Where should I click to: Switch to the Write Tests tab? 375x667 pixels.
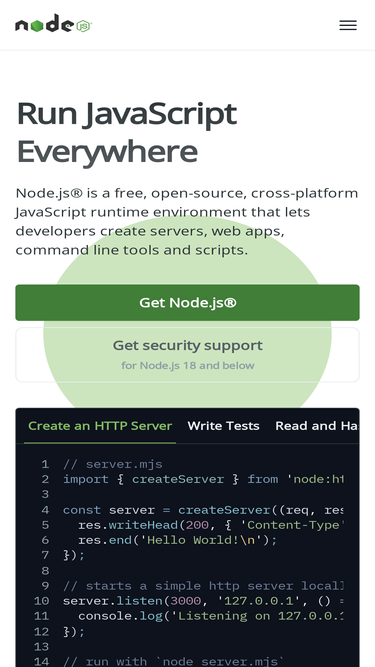pos(223,426)
